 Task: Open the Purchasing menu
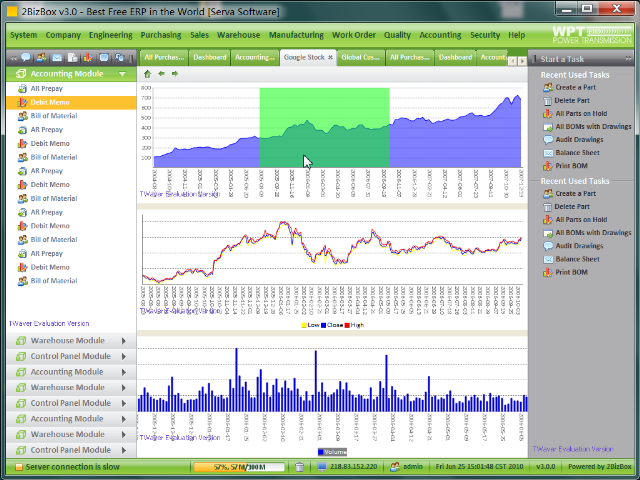click(x=161, y=35)
